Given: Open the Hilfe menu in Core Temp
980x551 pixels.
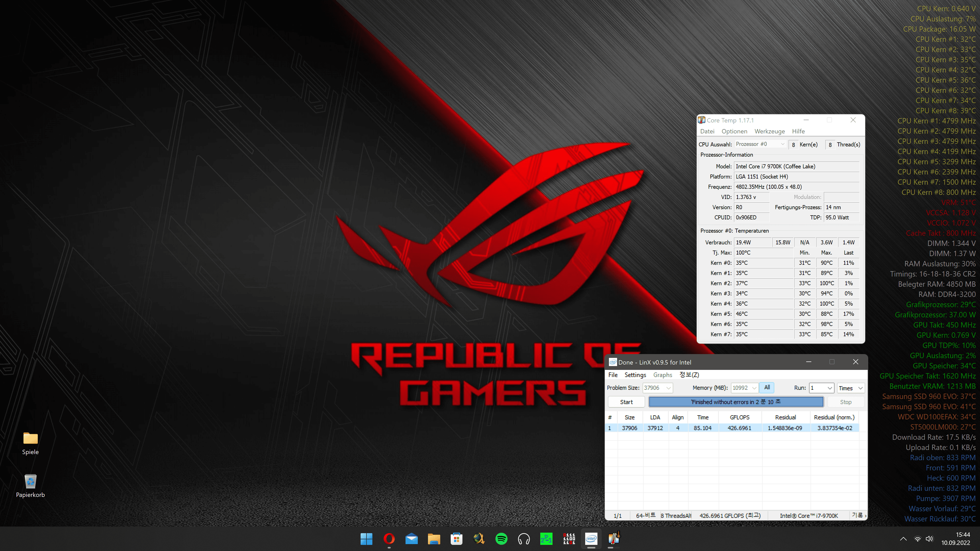Looking at the screenshot, I should click(x=798, y=131).
